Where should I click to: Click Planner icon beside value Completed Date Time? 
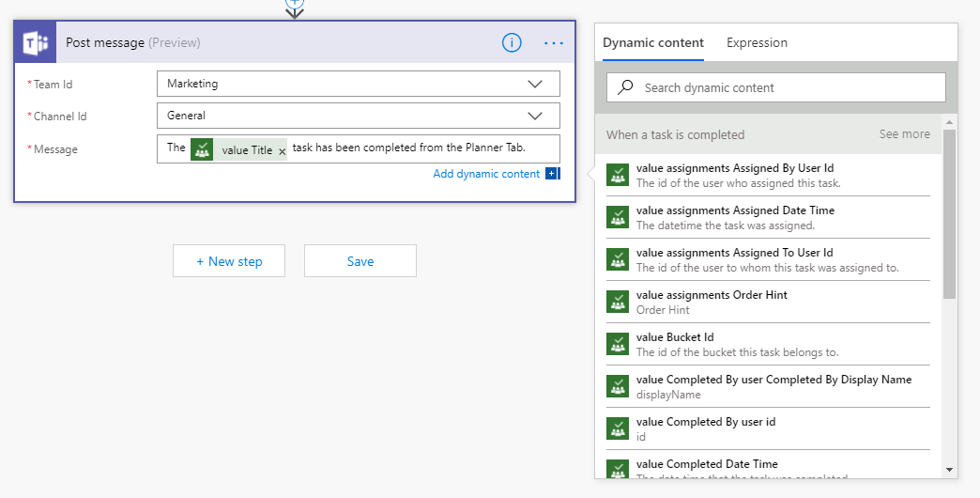pos(618,469)
